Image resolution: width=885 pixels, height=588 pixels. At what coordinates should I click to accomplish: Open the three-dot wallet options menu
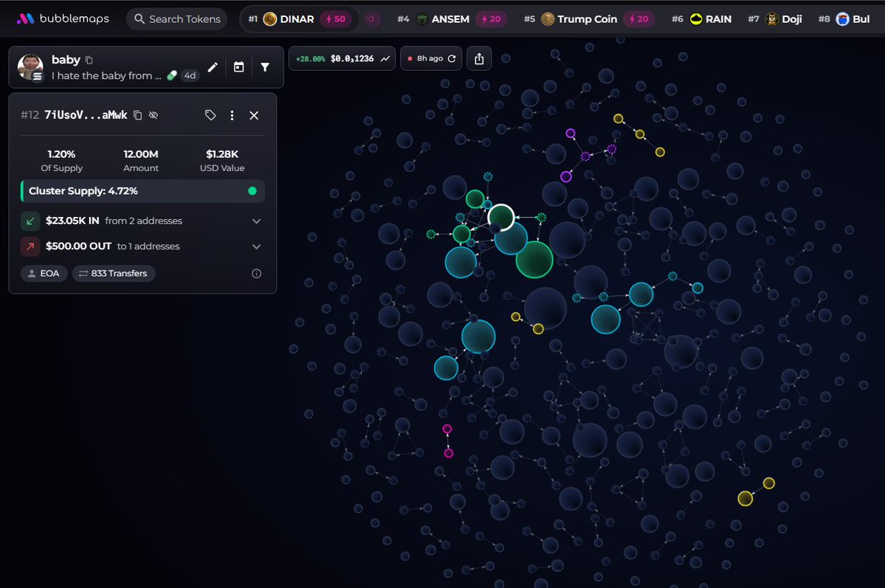[x=232, y=115]
